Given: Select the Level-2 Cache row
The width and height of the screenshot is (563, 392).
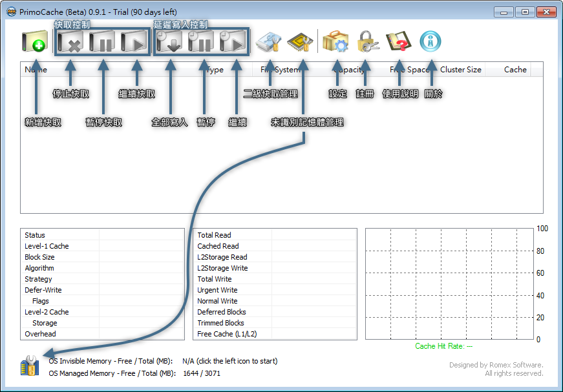Looking at the screenshot, I should 102,312.
